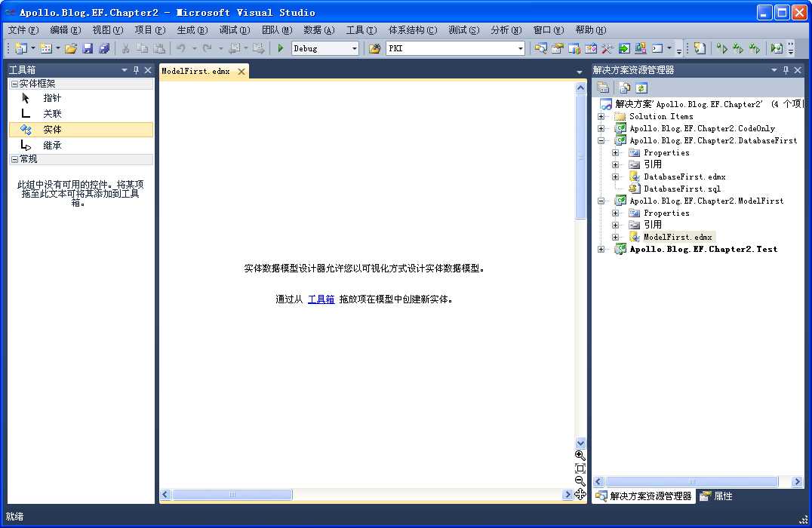This screenshot has width=812, height=528.
Task: Open the New Project icon dropdown arrow
Action: 32,48
